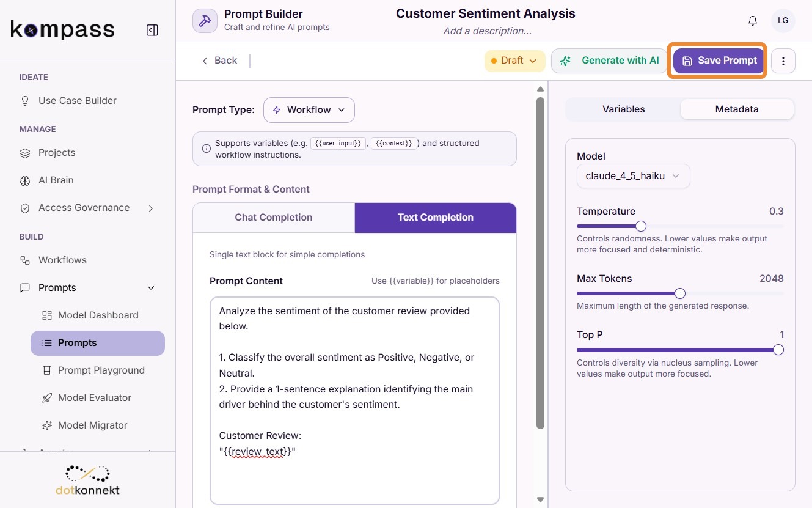The height and width of the screenshot is (508, 812).
Task: Save the prompt with Save Prompt
Action: tap(719, 61)
